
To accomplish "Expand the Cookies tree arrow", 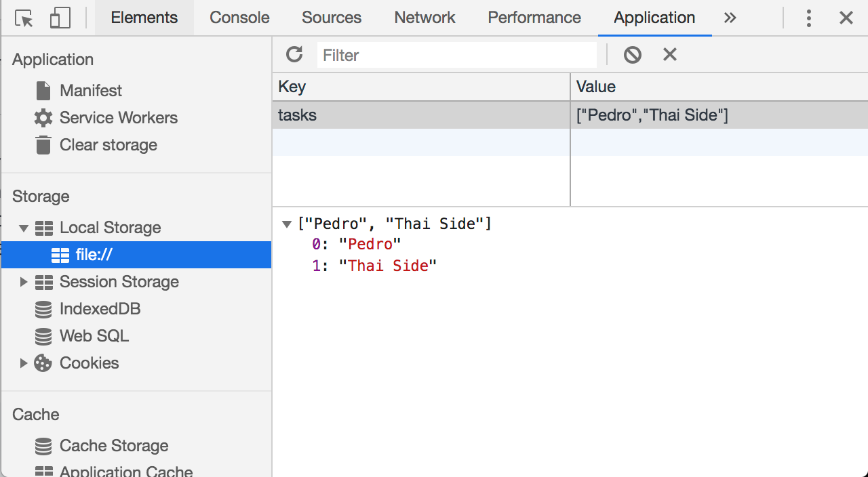I will point(24,363).
